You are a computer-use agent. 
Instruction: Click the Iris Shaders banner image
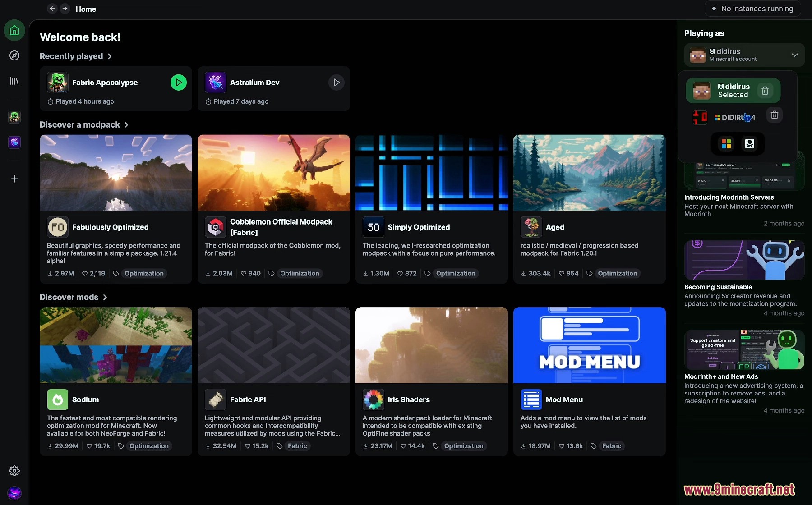point(432,345)
